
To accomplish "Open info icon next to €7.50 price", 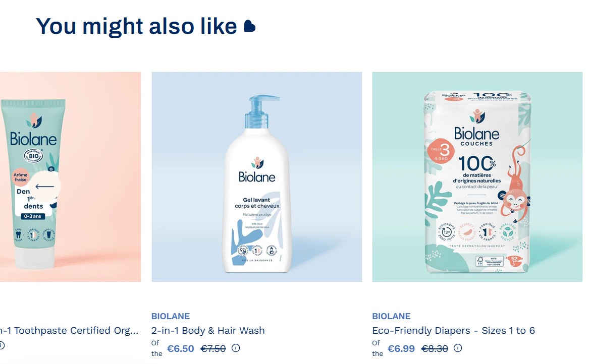I will click(236, 348).
